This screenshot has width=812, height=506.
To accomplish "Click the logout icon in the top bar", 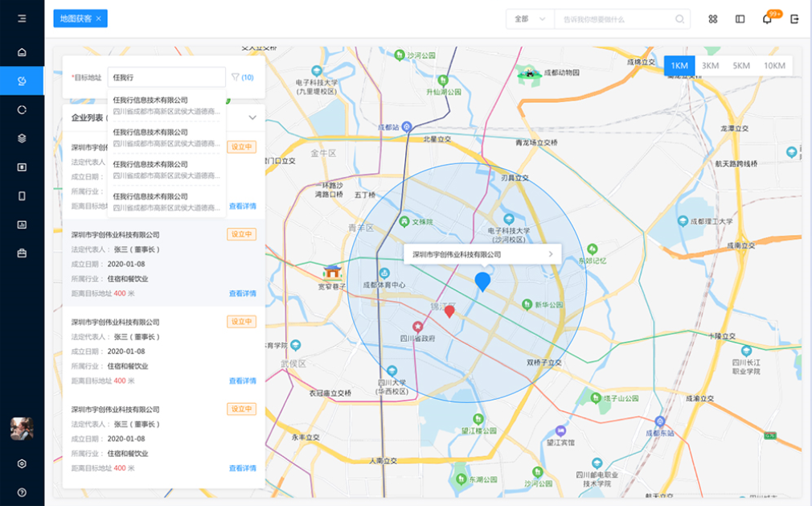I will pos(794,19).
